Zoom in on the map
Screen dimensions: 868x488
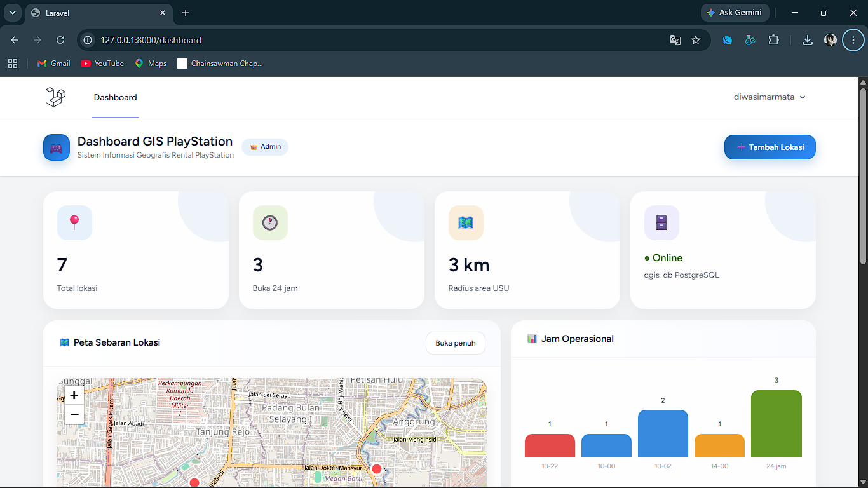tap(74, 395)
